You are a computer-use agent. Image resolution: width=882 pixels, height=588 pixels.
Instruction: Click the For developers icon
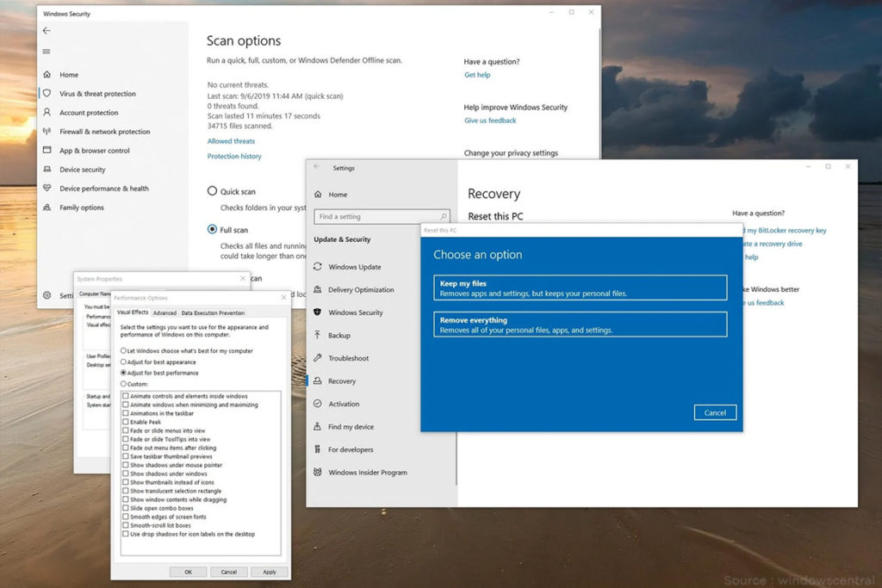tap(318, 449)
